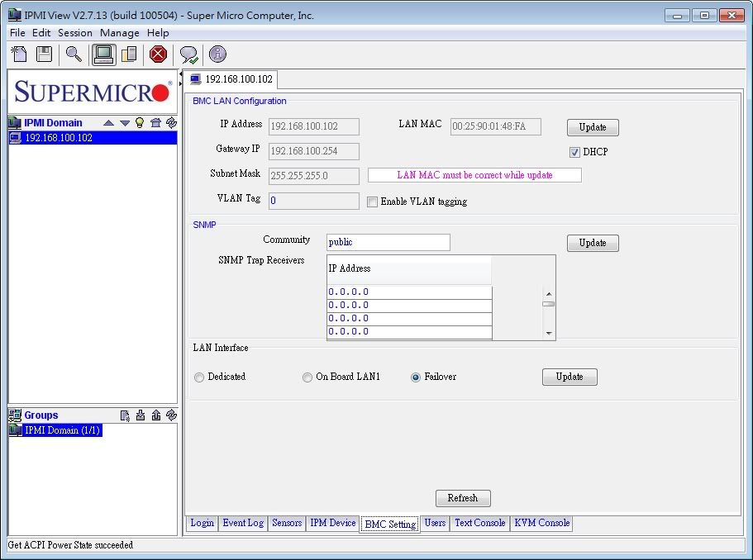
Task: Click the IPMI Domain down arrow icon
Action: point(125,123)
